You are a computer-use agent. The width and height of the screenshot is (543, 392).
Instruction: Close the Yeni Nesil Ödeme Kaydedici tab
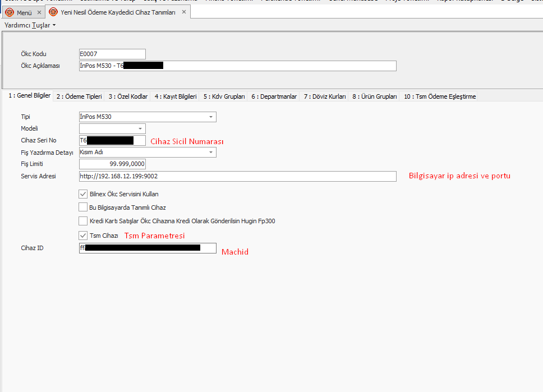(183, 12)
